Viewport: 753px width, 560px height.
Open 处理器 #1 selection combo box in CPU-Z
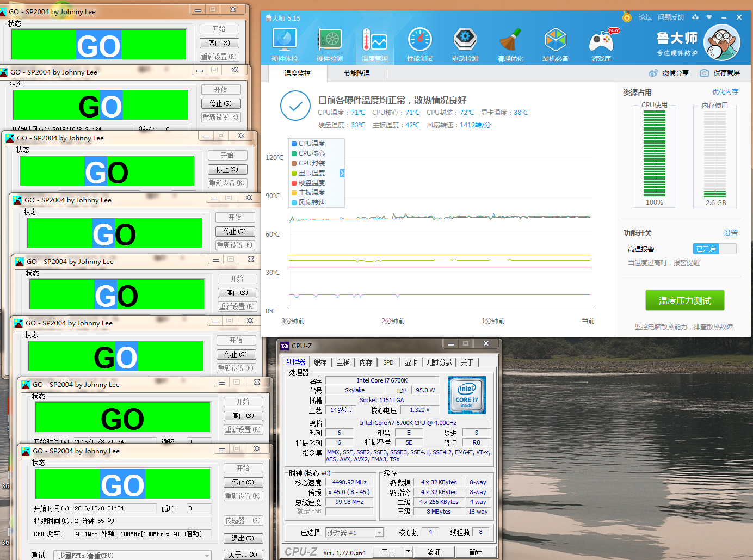[355, 533]
